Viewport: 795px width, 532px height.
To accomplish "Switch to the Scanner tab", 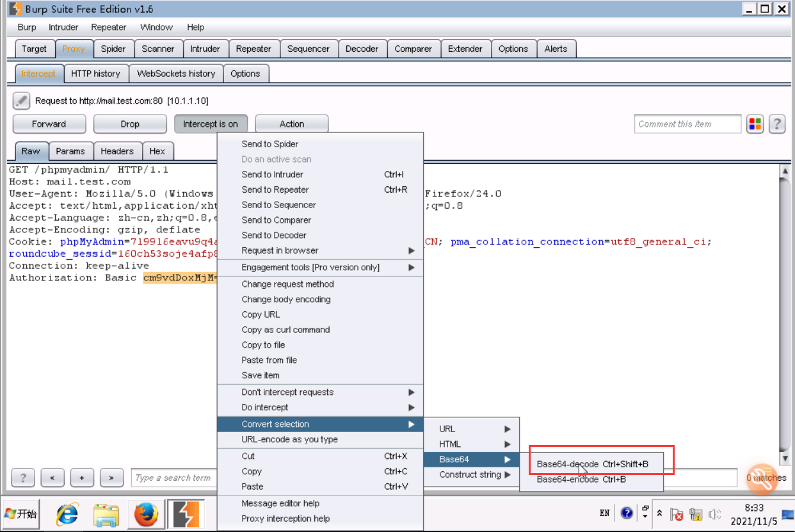I will coord(158,49).
